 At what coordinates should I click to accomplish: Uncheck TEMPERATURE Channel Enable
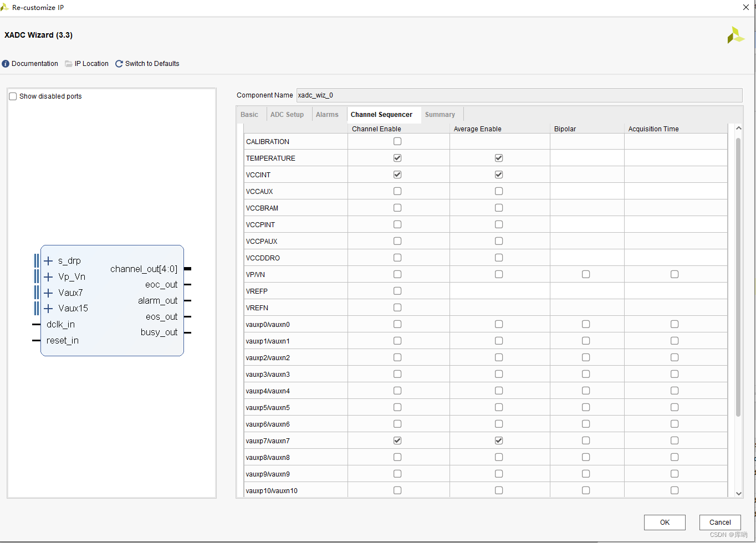[397, 158]
